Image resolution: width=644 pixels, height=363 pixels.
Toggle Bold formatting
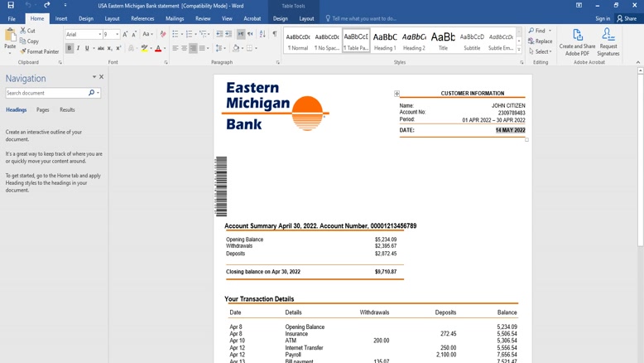click(x=70, y=48)
